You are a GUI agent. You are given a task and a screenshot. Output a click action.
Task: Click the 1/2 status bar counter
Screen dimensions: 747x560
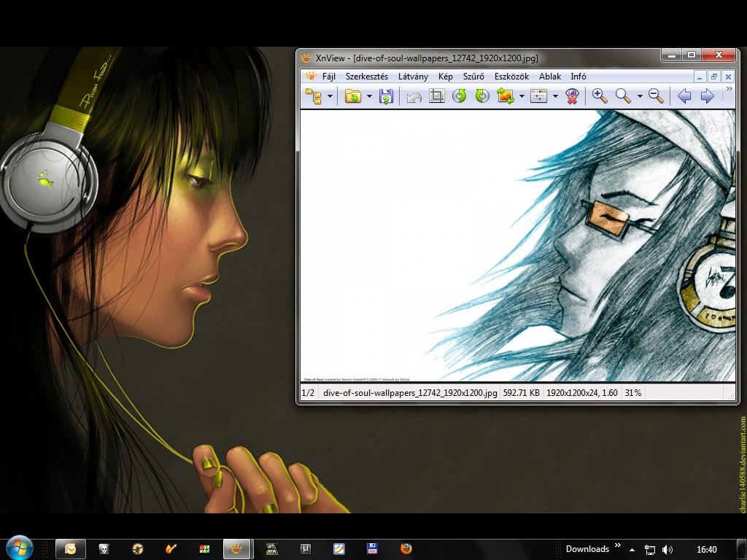[309, 393]
